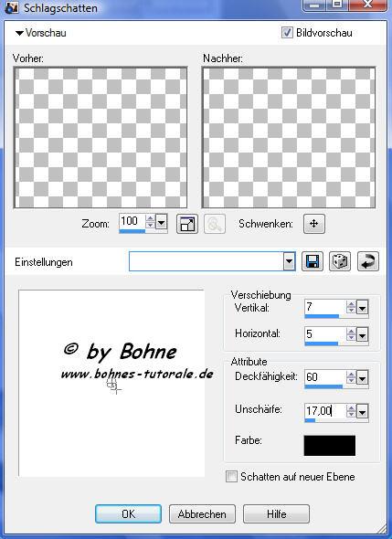392x539 pixels.
Task: Click the save preset floppy disk icon
Action: pyautogui.click(x=313, y=261)
